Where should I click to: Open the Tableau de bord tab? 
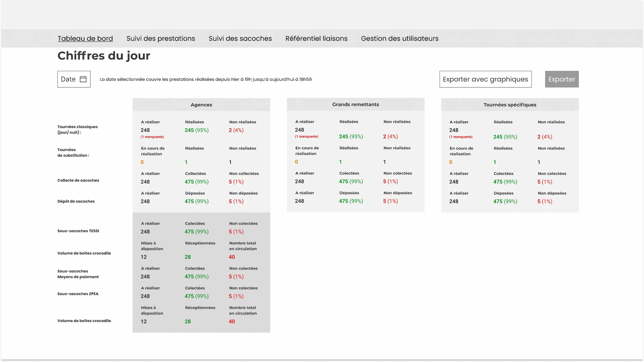pyautogui.click(x=85, y=39)
